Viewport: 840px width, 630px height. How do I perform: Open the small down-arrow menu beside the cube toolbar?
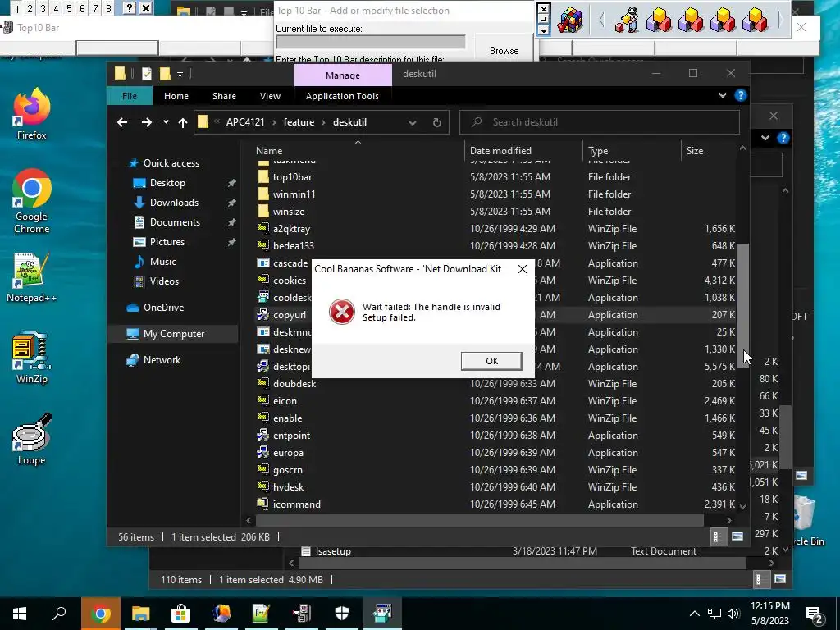tap(543, 30)
